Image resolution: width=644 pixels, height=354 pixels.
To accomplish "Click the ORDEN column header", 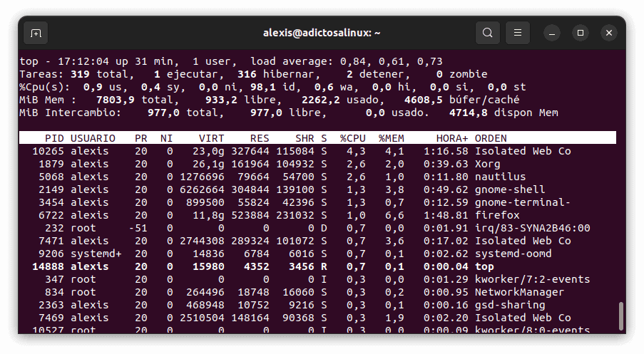I will pos(491,138).
